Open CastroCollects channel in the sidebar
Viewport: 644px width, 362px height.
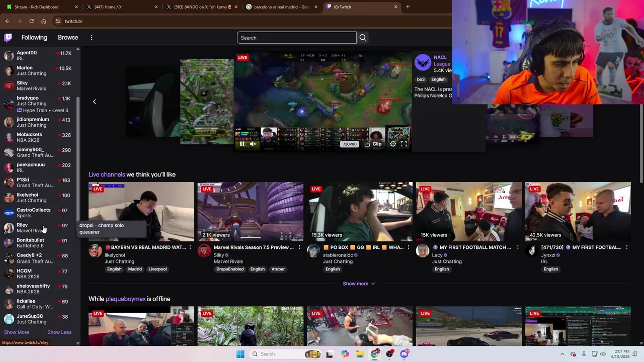(x=38, y=213)
